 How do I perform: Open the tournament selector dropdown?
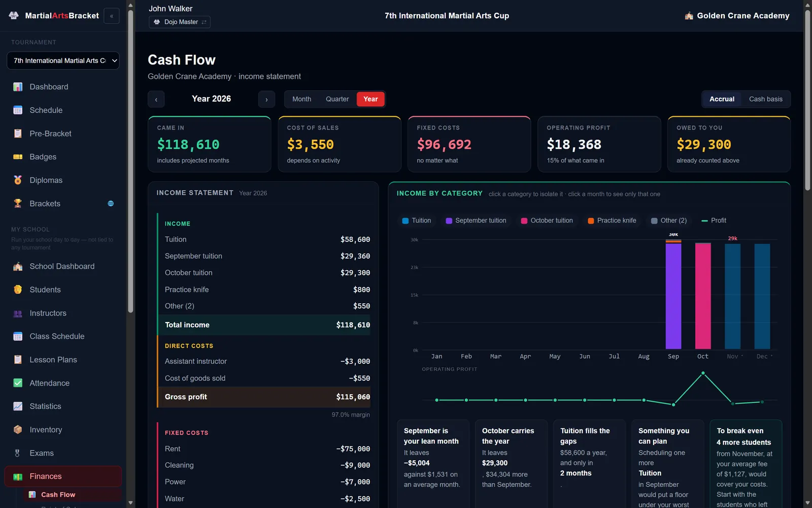coord(63,60)
